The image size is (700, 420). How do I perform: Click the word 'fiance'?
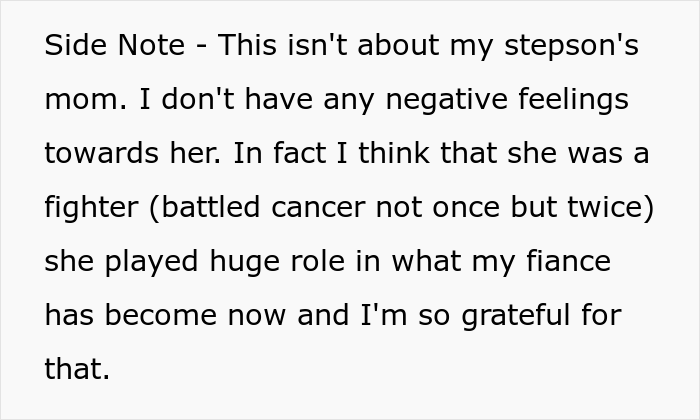[568, 261]
